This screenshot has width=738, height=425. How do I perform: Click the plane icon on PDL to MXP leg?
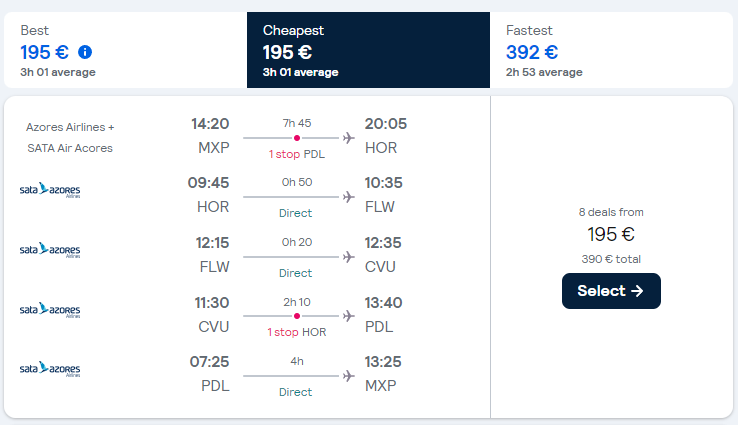[349, 376]
